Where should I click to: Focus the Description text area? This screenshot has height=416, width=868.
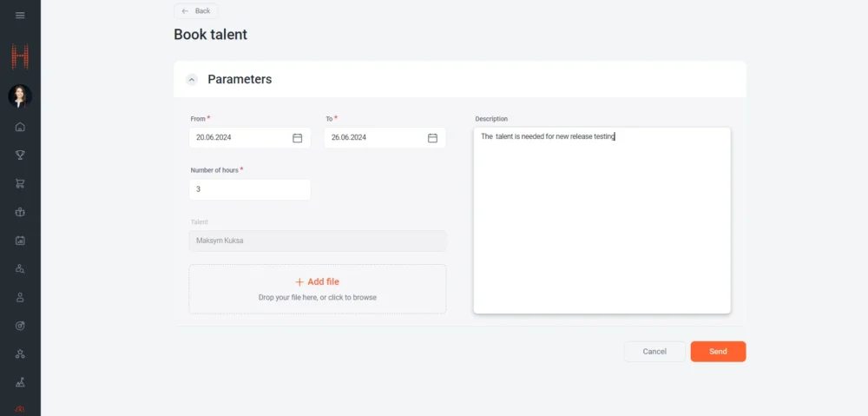(x=602, y=221)
